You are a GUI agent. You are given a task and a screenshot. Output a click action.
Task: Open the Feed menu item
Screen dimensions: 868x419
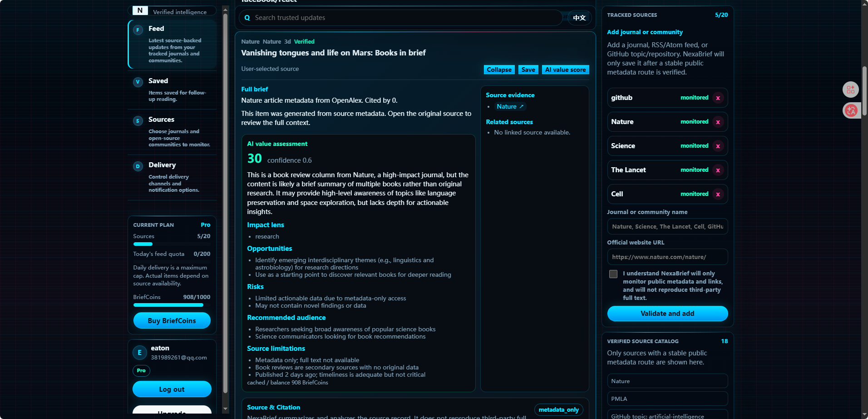(172, 44)
